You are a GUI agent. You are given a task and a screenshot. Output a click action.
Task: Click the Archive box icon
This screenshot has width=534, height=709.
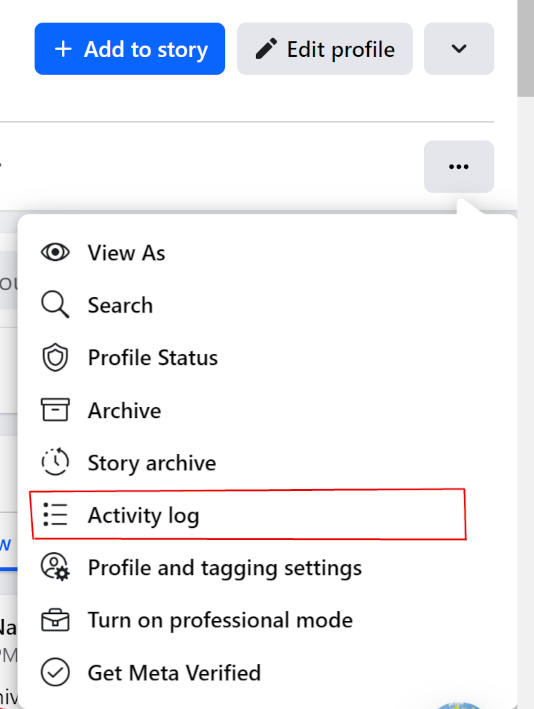click(x=55, y=410)
